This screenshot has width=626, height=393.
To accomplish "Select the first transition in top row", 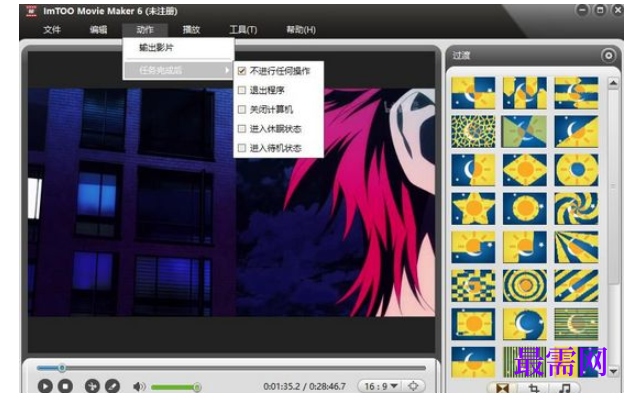I will coord(473,93).
